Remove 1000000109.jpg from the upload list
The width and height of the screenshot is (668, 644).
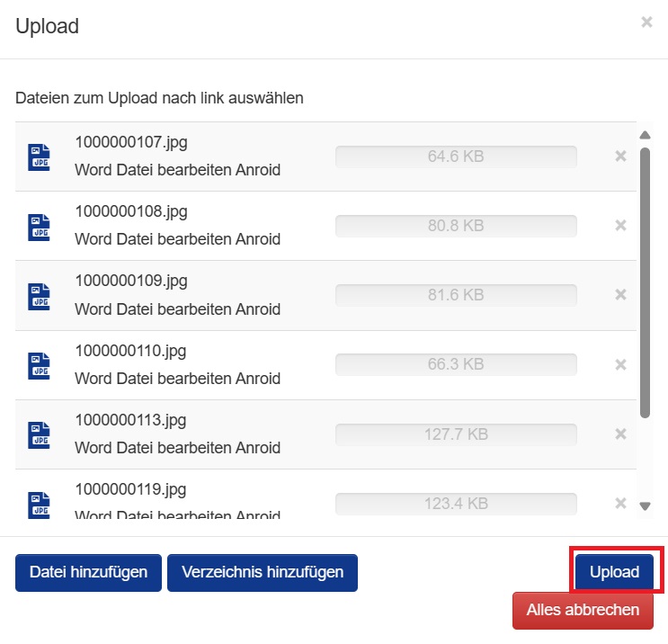click(x=620, y=294)
